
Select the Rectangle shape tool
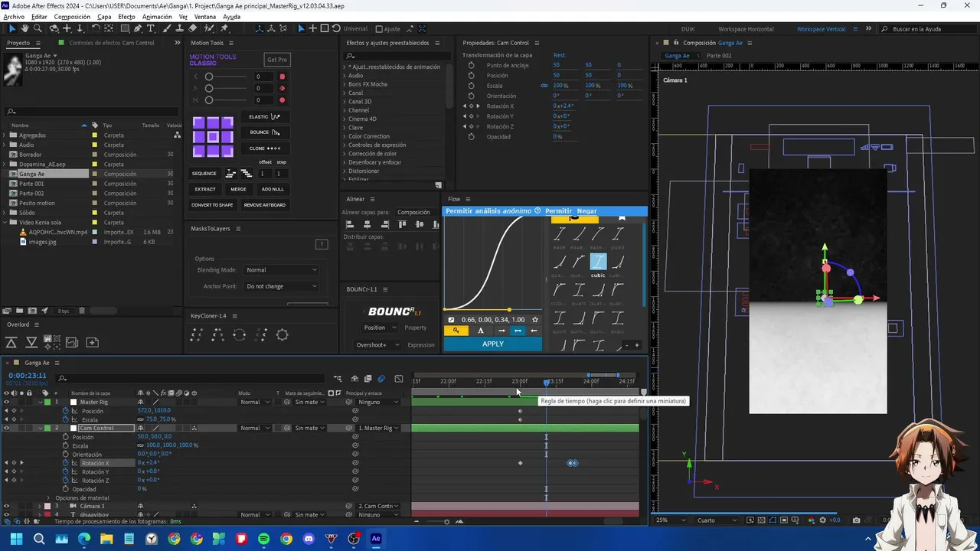[125, 28]
